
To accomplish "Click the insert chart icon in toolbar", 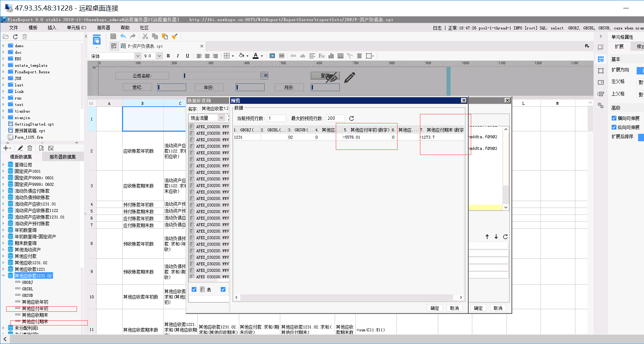I will (331, 56).
